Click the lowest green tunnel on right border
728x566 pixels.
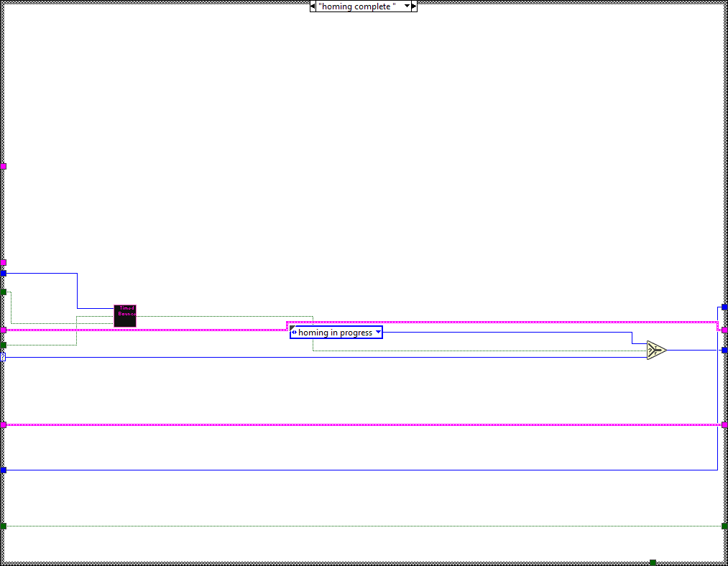coord(724,526)
